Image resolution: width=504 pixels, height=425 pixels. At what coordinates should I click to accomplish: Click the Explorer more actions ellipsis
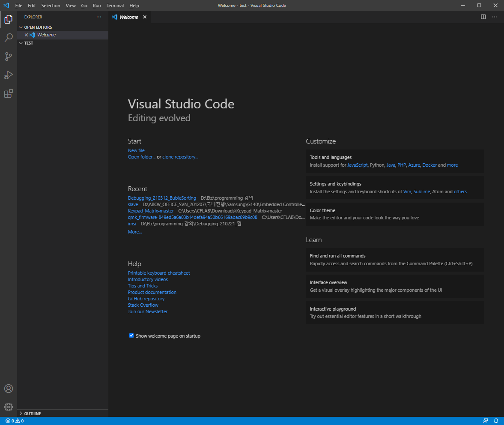(x=98, y=17)
